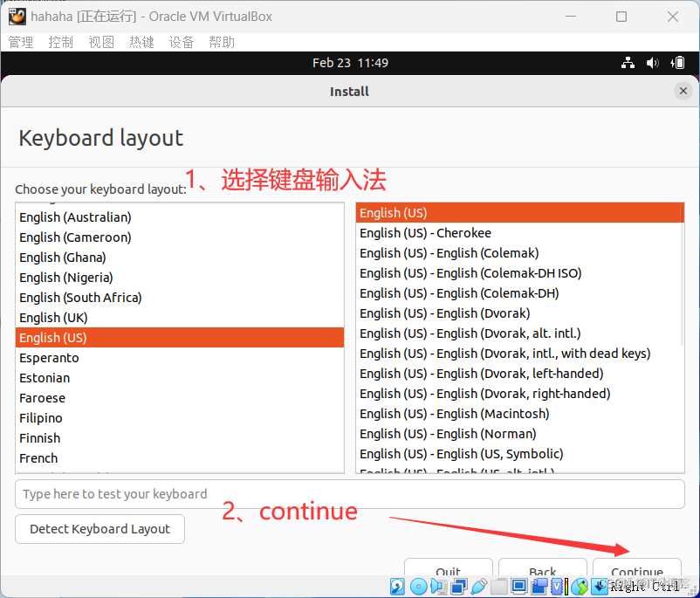Click the hard disk activity icon in VirtualBox status bar
The height and width of the screenshot is (598, 700).
395,587
